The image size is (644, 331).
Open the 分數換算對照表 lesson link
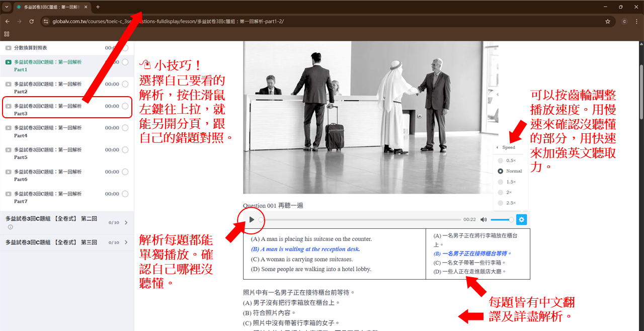click(x=31, y=48)
